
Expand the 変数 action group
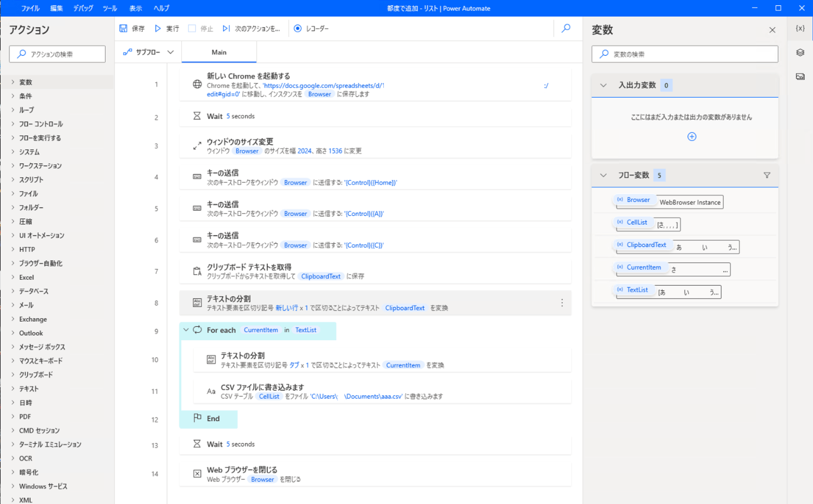coord(13,82)
